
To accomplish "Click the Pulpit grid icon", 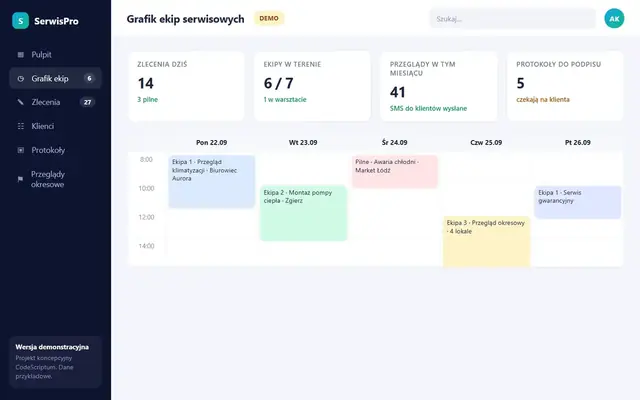I will click(x=20, y=55).
